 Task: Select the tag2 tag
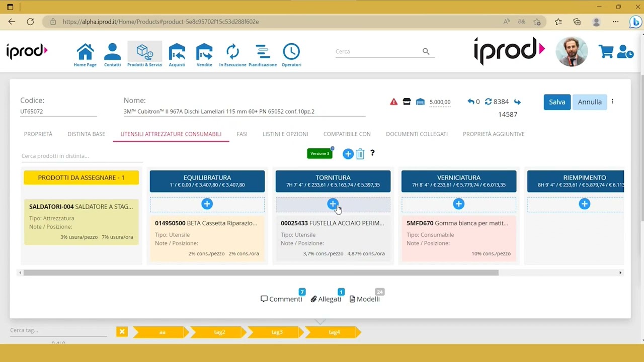coord(219,332)
